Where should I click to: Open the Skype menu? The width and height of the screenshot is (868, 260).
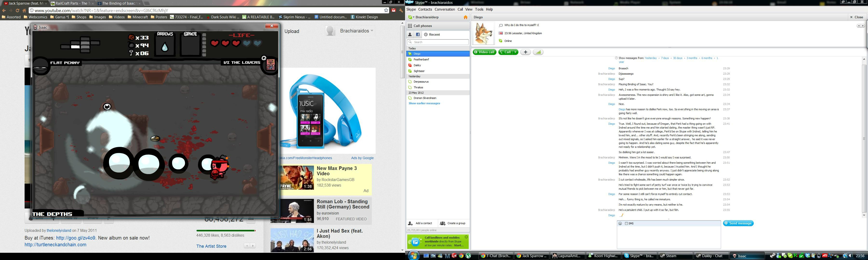tap(411, 9)
